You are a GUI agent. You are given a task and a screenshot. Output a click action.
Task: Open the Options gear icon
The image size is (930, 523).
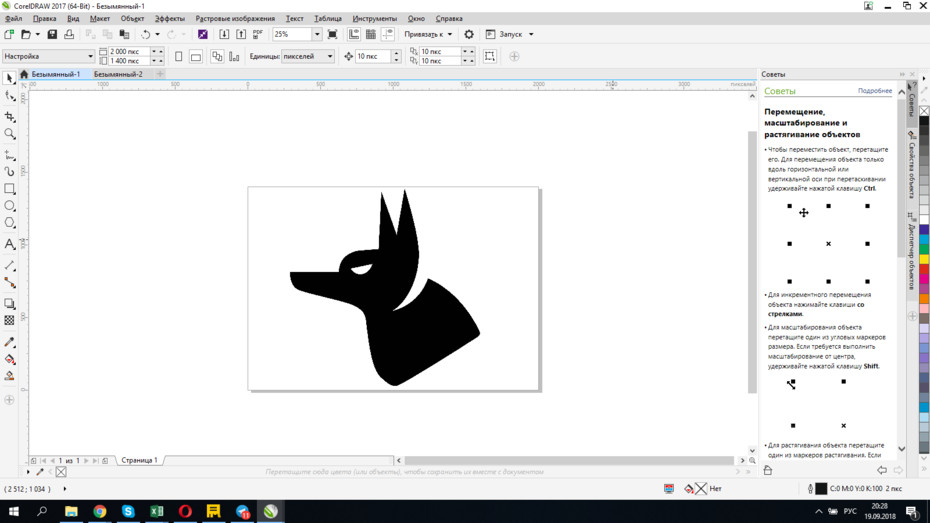(x=469, y=34)
